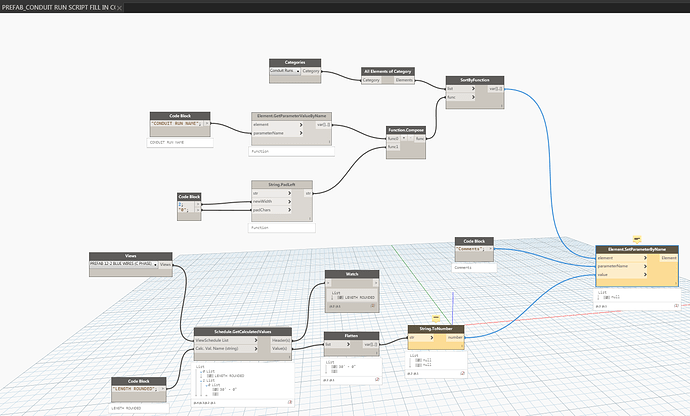This screenshot has height=416, width=690.
Task: Click the str output port of String.PadLeft
Action: 308,193
